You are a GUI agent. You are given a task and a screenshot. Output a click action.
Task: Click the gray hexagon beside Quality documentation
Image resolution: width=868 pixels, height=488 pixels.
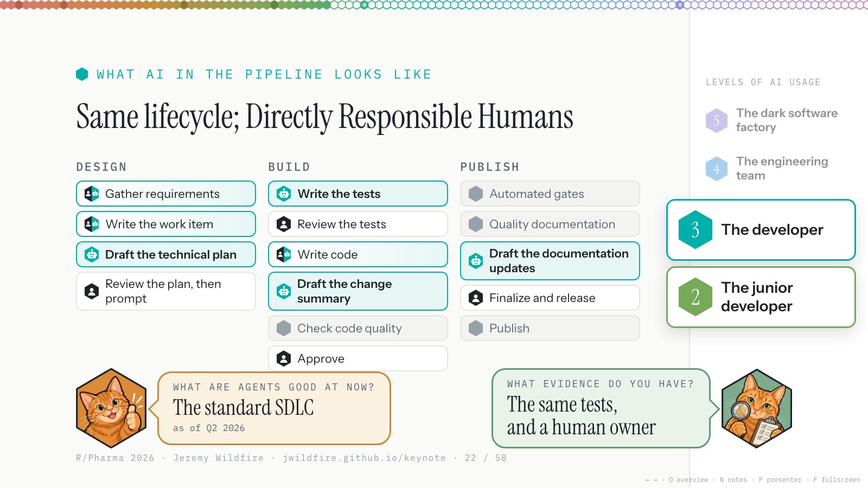[x=476, y=224]
